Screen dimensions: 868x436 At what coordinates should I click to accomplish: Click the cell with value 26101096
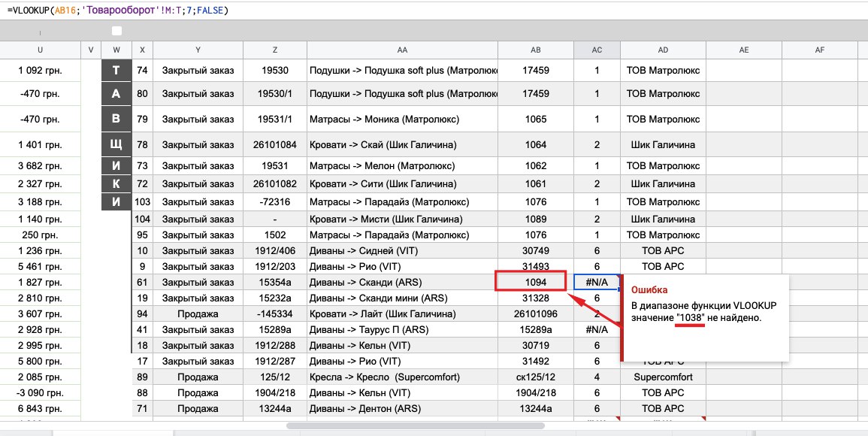point(535,313)
